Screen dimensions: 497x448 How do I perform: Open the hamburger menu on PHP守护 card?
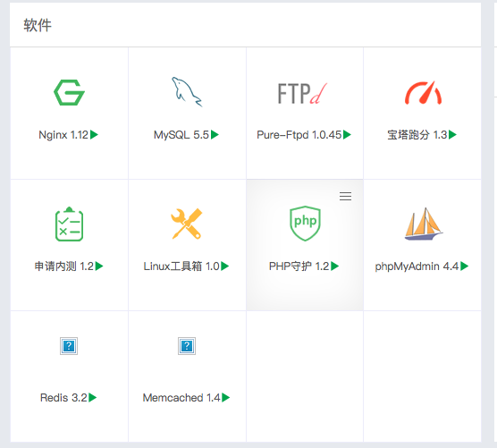point(346,196)
